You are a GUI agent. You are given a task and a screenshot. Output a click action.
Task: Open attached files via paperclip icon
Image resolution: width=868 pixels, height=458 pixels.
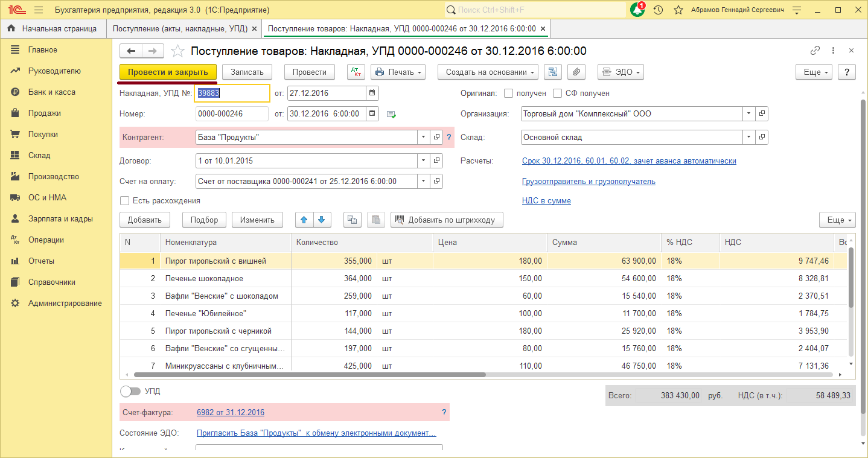click(x=576, y=72)
